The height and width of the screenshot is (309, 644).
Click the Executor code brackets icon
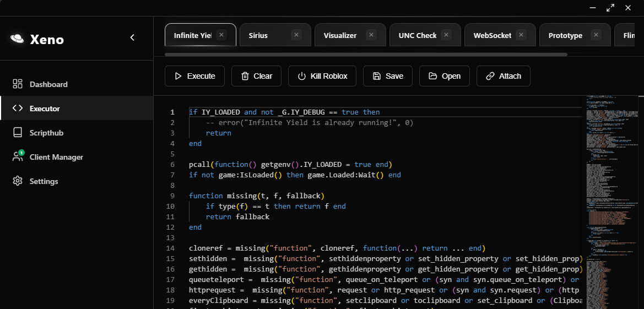coord(18,109)
